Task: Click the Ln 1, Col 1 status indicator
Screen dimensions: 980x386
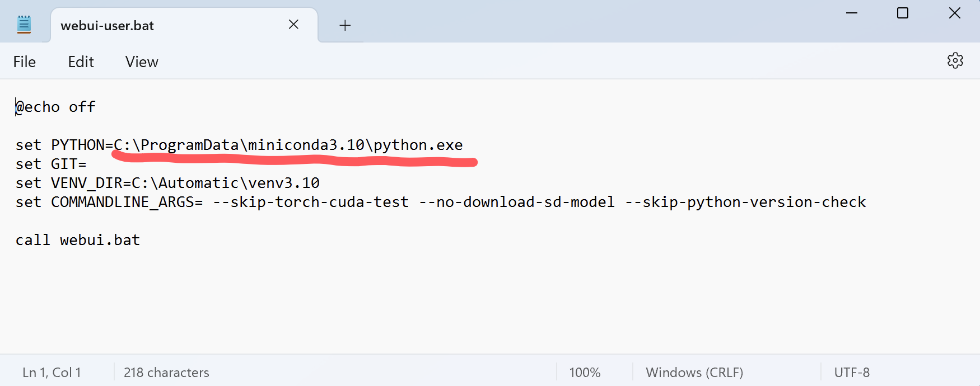Action: tap(52, 373)
